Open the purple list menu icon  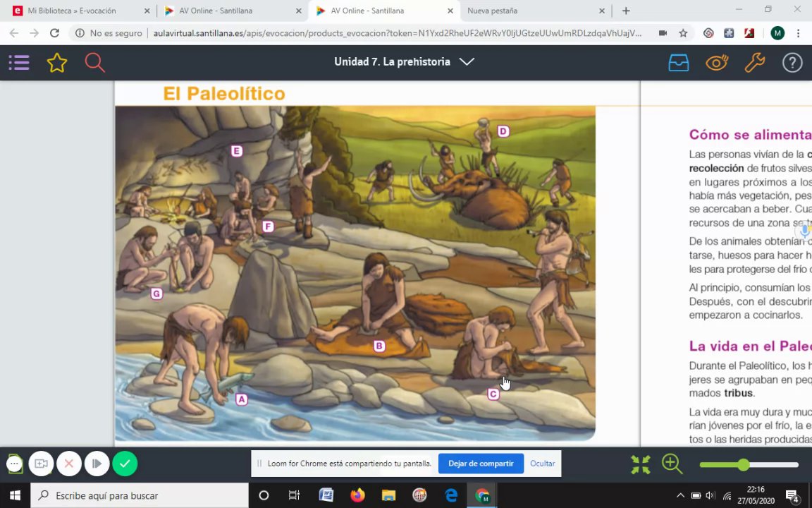tap(18, 63)
